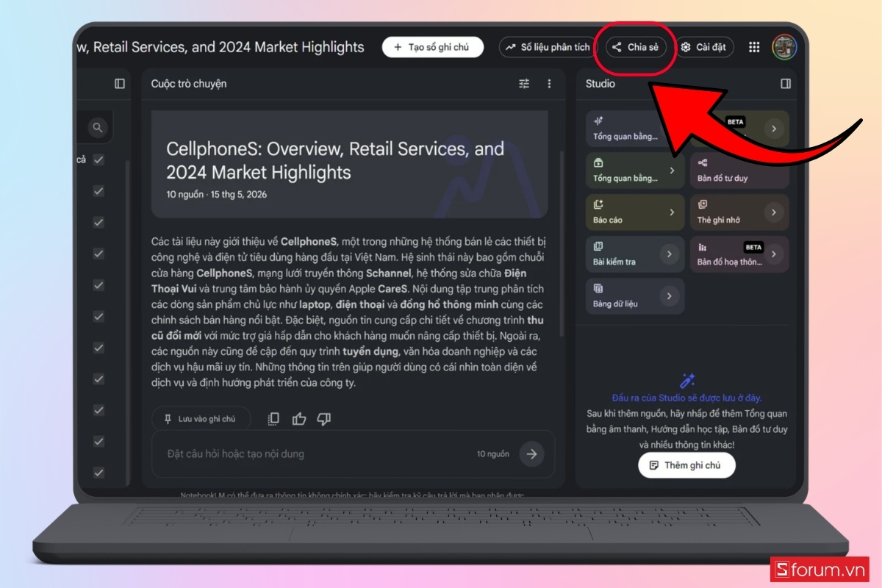Click the bold word Schannel in the summary
Screen dimensions: 882x588
tap(390, 273)
